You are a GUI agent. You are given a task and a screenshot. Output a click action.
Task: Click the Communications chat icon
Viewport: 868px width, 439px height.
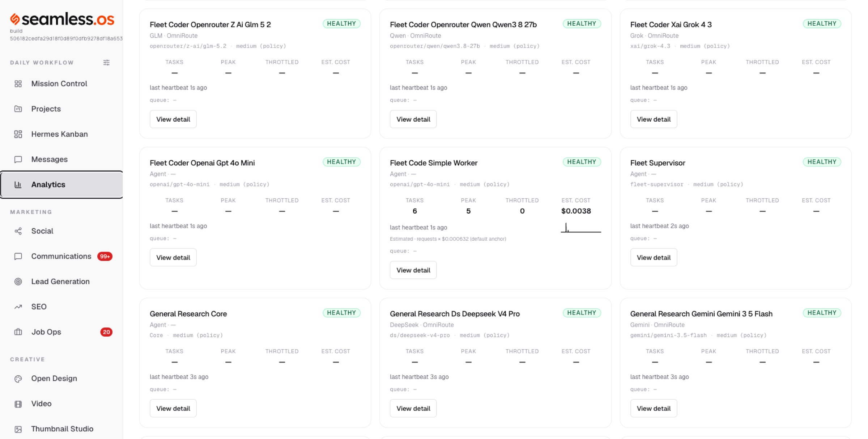18,256
